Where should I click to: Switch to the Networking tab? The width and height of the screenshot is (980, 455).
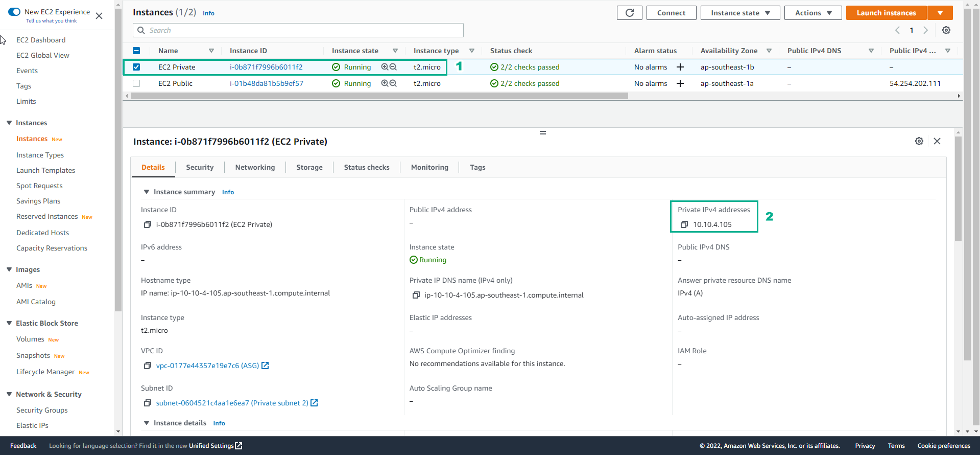tap(255, 167)
